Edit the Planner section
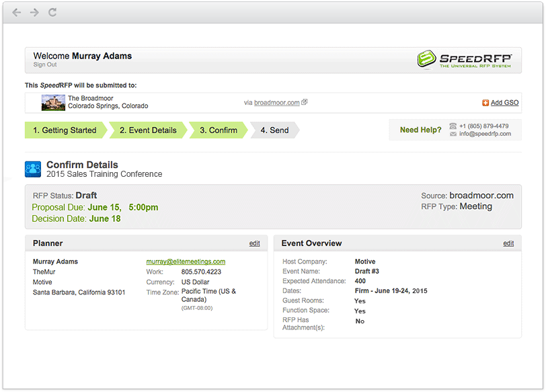Screen dimensions: 546x392 (254, 243)
